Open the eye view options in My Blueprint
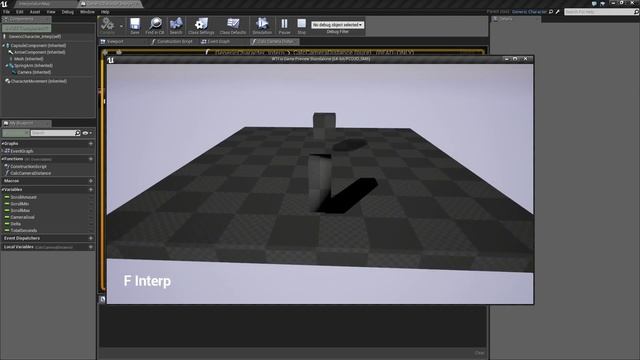Image resolution: width=640 pixels, height=360 pixels. pyautogui.click(x=87, y=133)
